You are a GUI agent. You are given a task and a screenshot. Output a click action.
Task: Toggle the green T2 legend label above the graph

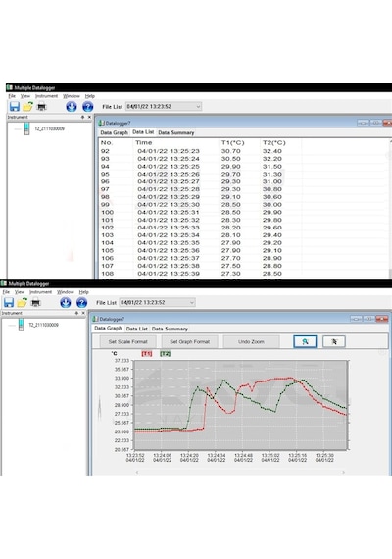tap(165, 354)
